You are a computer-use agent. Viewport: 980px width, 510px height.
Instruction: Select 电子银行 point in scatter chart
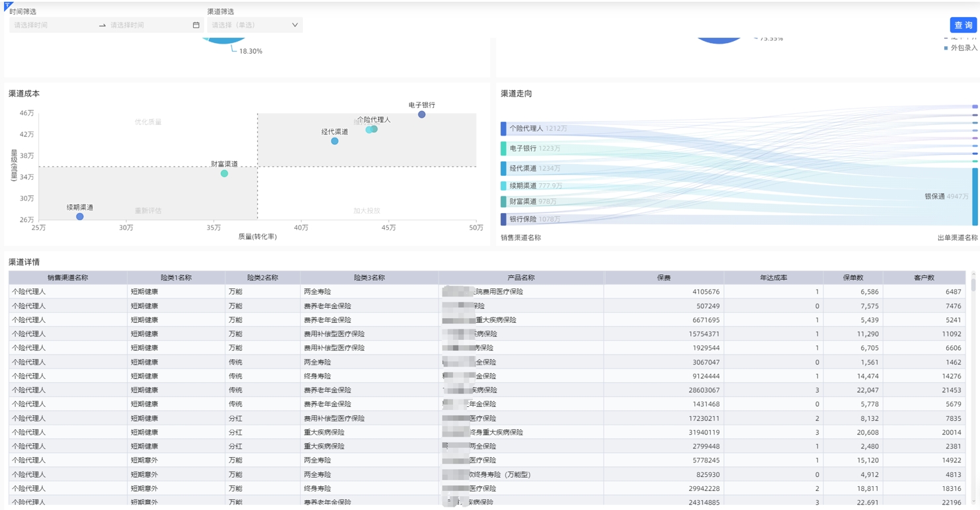421,114
